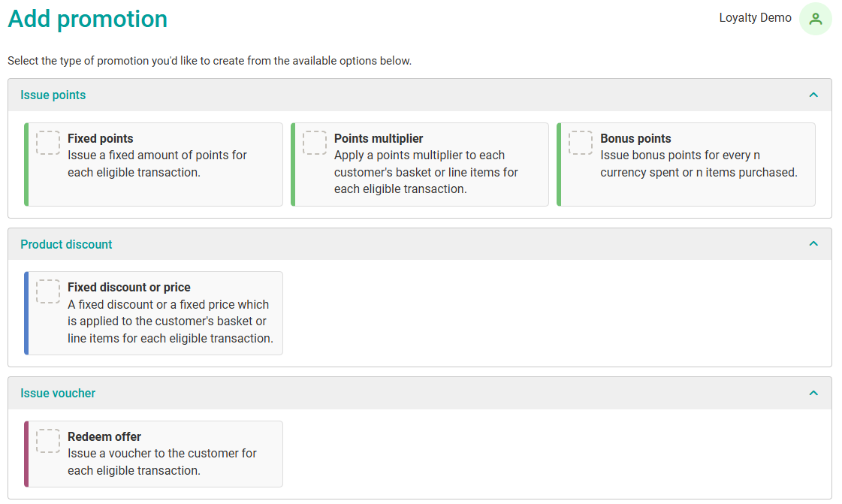Click the Fixed points dashed icon
This screenshot has height=504, width=842.
point(48,143)
